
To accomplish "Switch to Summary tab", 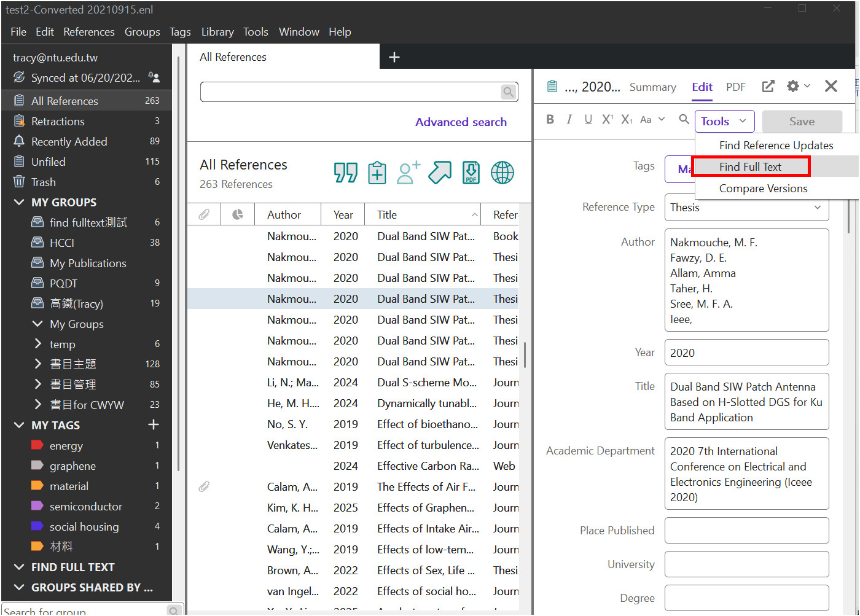I will click(652, 87).
